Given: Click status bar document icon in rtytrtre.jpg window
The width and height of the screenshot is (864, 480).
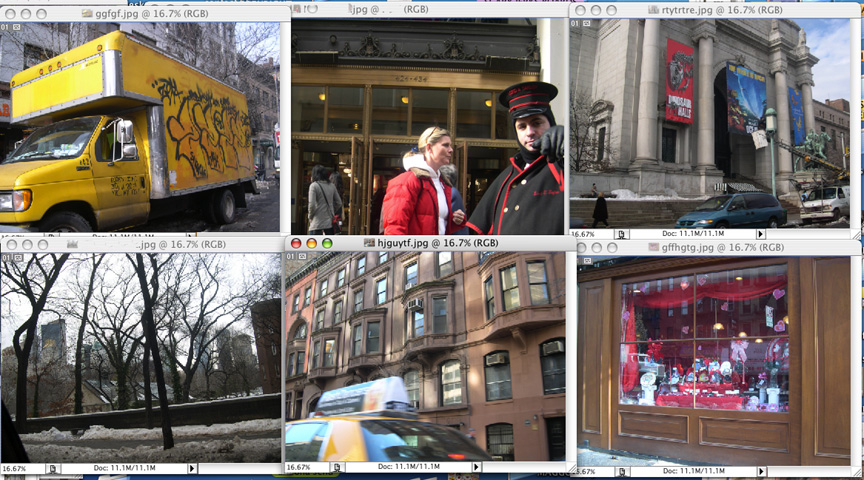Looking at the screenshot, I should [x=621, y=234].
